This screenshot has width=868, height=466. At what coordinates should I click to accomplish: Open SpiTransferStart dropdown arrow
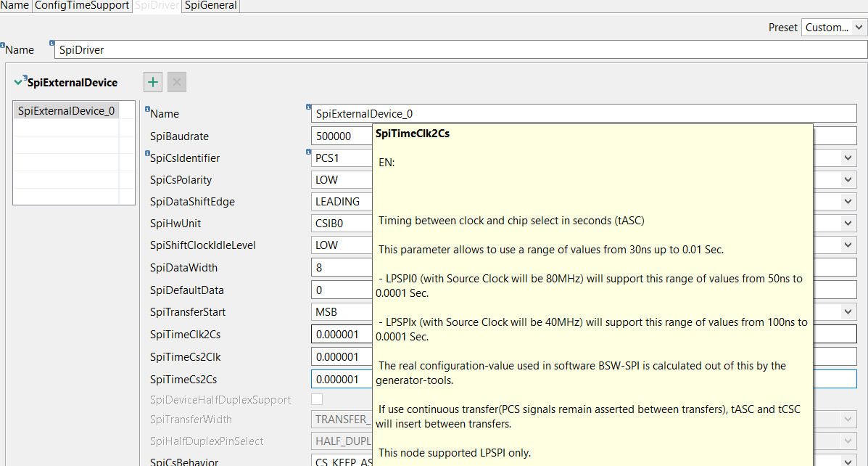(848, 311)
